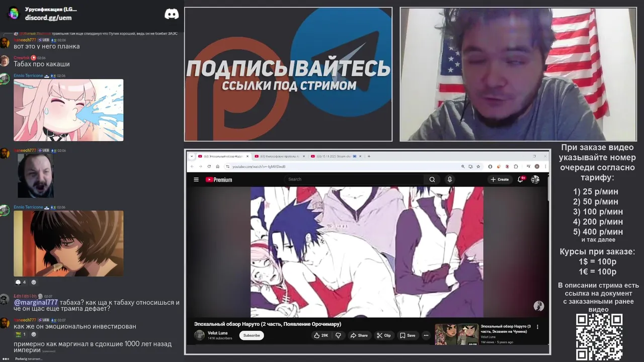Go forward in the browser

pos(200,166)
